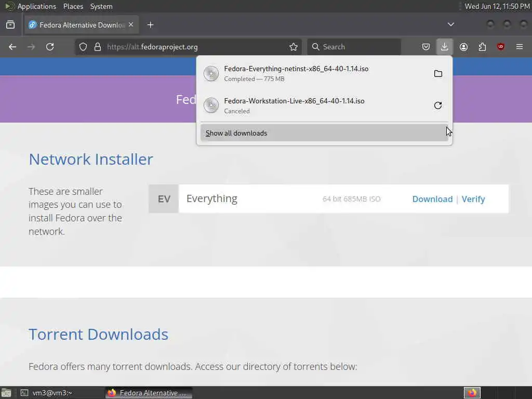Click the Firefox workspace switcher thumbnail
This screenshot has width=532, height=399.
[472, 393]
